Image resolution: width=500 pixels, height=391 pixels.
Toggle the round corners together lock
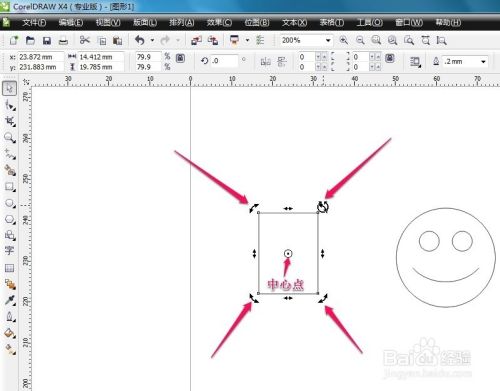[390, 58]
